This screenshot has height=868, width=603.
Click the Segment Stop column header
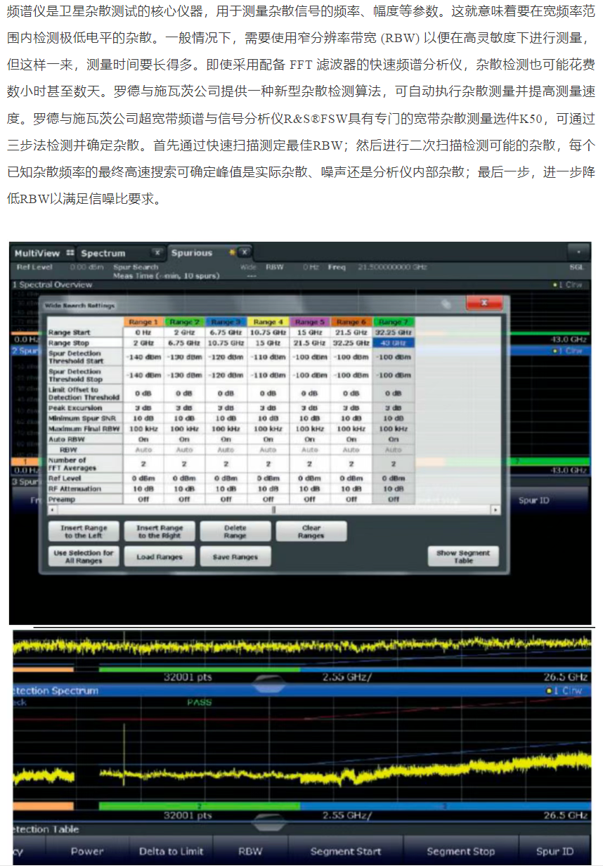pyautogui.click(x=461, y=851)
